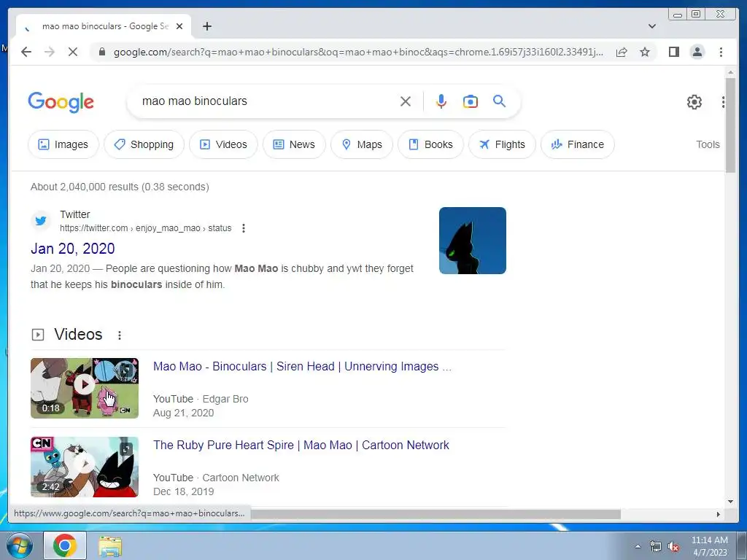The height and width of the screenshot is (560, 747).
Task: Share this page via address bar icon
Action: (622, 52)
